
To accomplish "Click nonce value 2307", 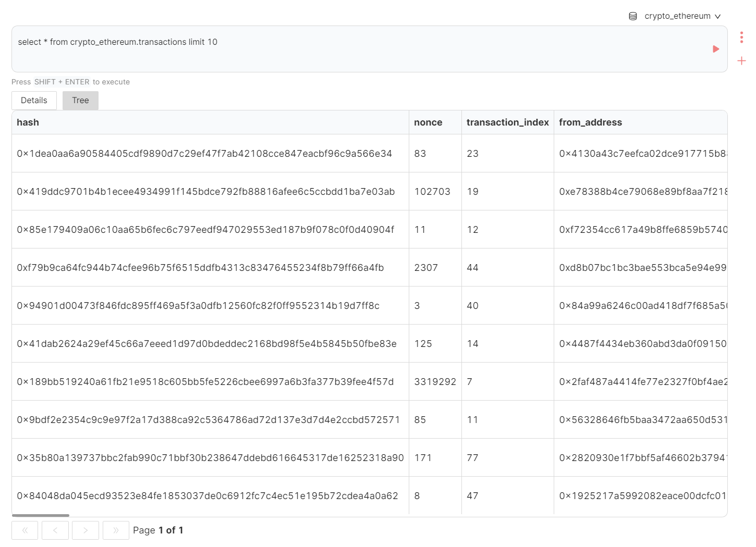I will coord(426,268).
